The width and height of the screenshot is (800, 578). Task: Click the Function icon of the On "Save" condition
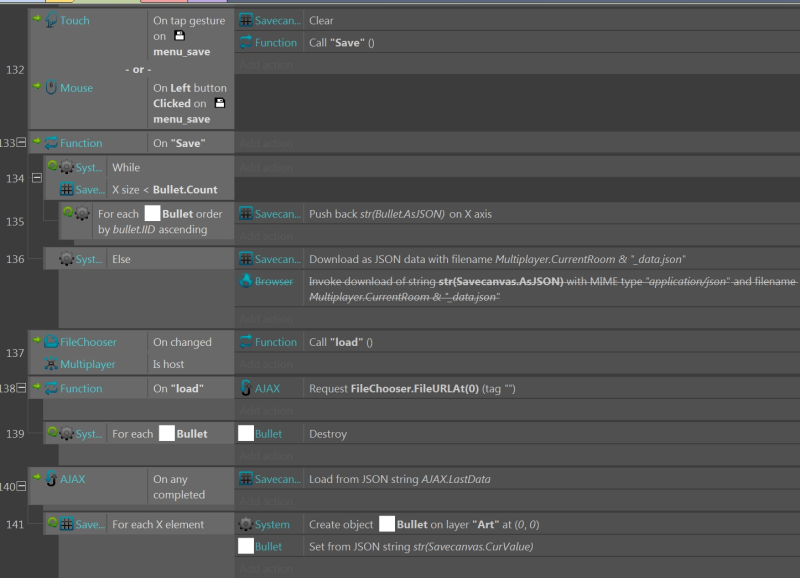tap(51, 143)
